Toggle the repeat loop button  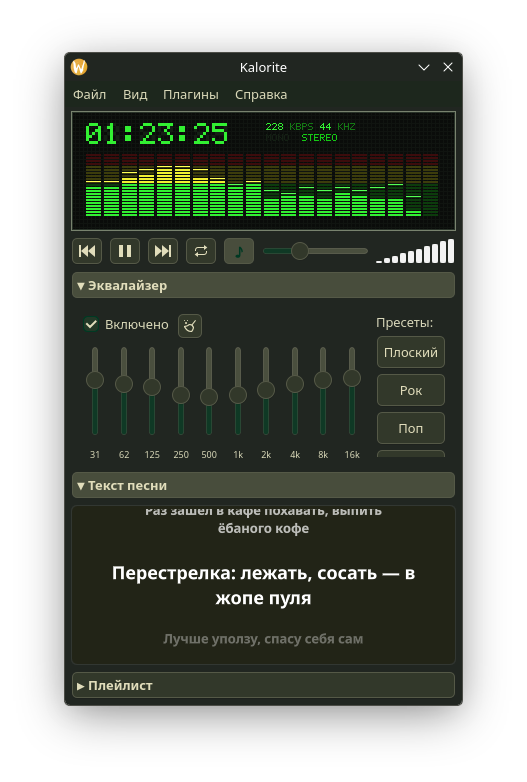[201, 251]
